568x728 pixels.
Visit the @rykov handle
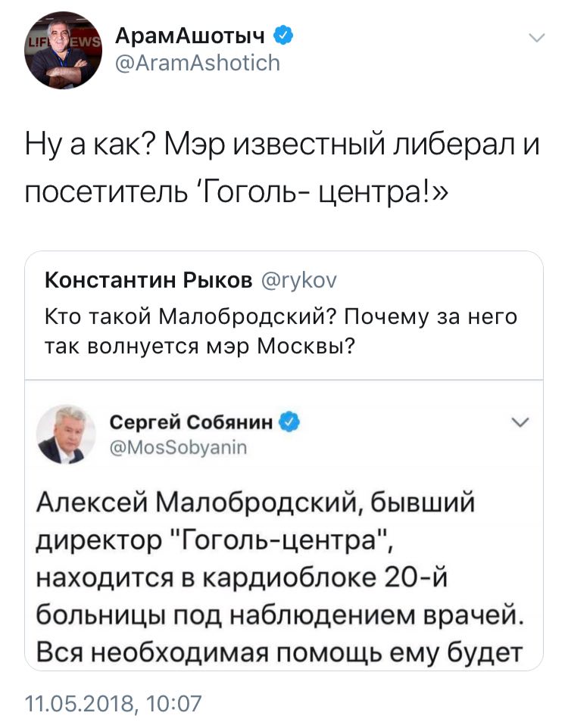point(300,281)
